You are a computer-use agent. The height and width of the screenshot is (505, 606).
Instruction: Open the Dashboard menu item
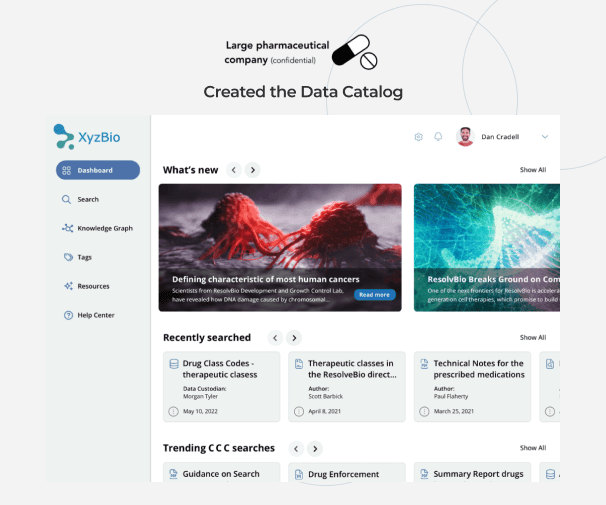[98, 170]
